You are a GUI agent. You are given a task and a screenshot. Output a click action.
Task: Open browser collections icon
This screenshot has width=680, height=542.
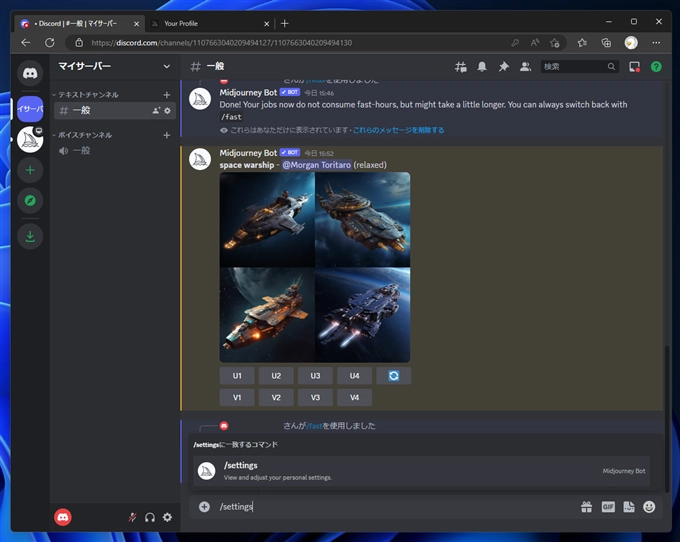606,42
